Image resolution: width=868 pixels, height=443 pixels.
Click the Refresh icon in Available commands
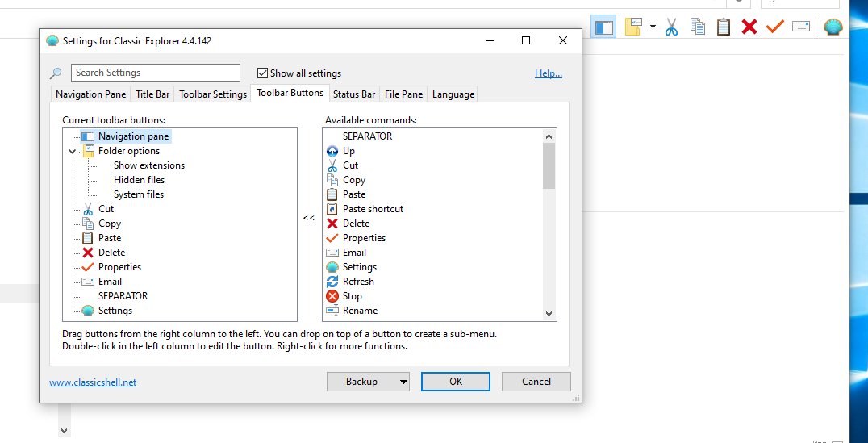332,282
